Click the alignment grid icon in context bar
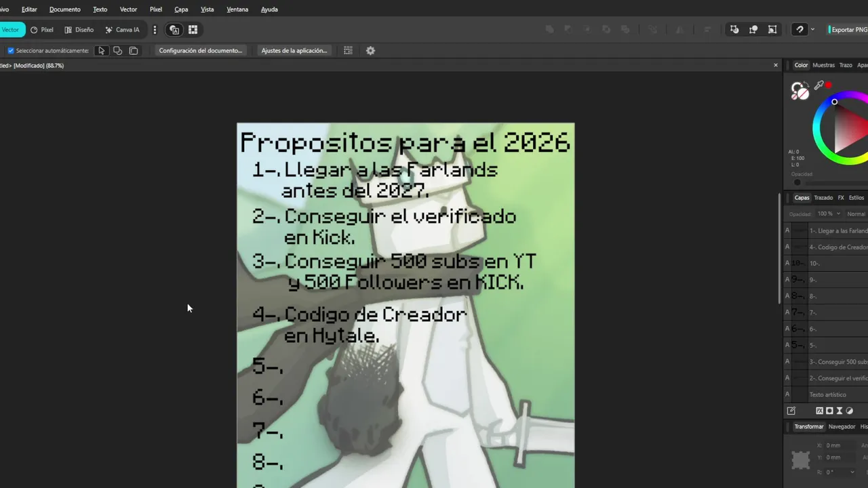 pyautogui.click(x=348, y=51)
